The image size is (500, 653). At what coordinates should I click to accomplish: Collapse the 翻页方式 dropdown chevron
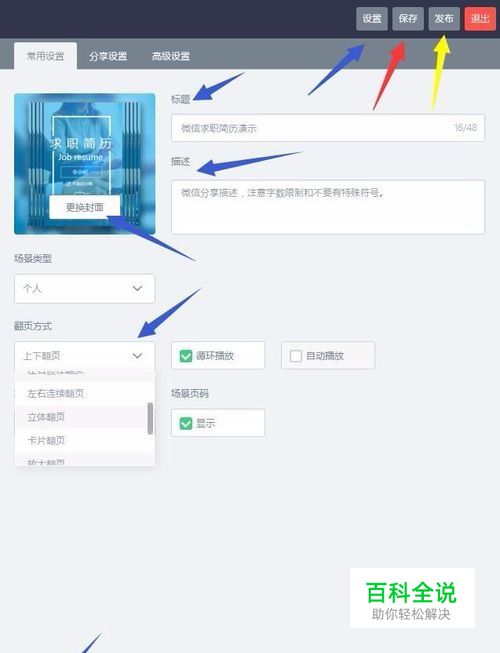137,356
